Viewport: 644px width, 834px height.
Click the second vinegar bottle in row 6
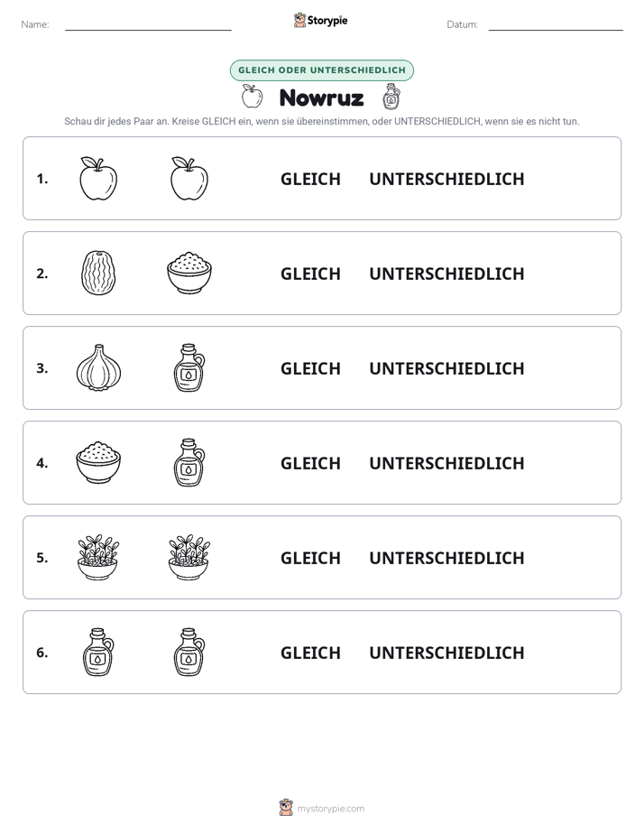[189, 652]
